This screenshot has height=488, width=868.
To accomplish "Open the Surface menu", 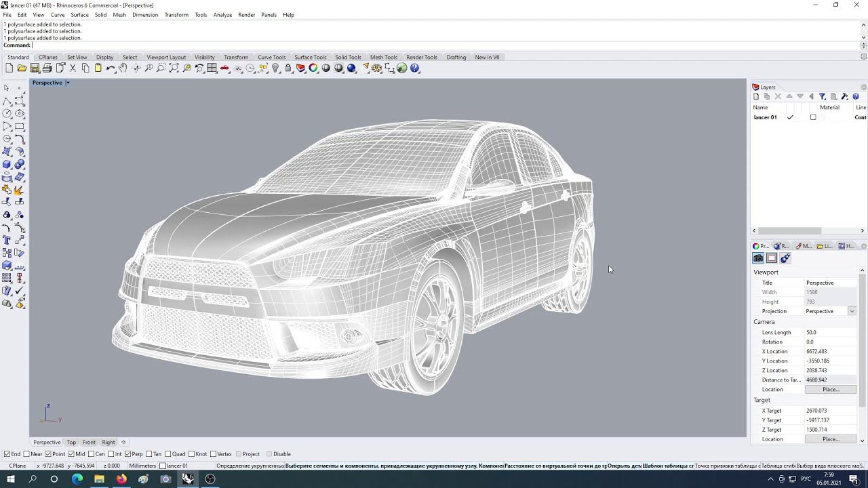I will pyautogui.click(x=79, y=15).
